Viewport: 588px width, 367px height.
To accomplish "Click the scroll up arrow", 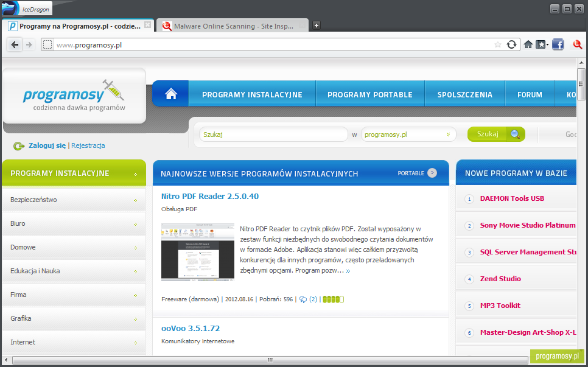I will point(581,63).
